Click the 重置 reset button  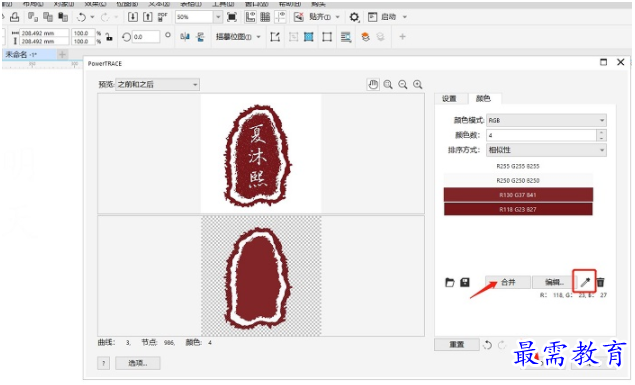coord(457,345)
